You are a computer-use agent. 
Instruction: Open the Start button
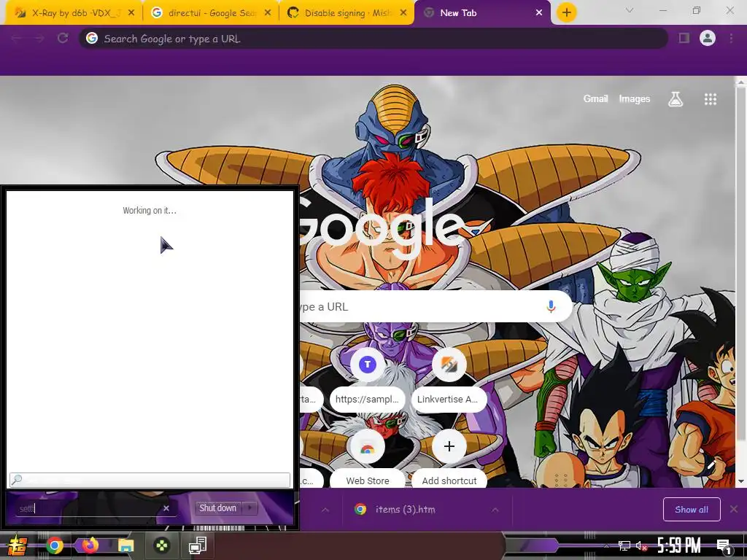(x=17, y=545)
